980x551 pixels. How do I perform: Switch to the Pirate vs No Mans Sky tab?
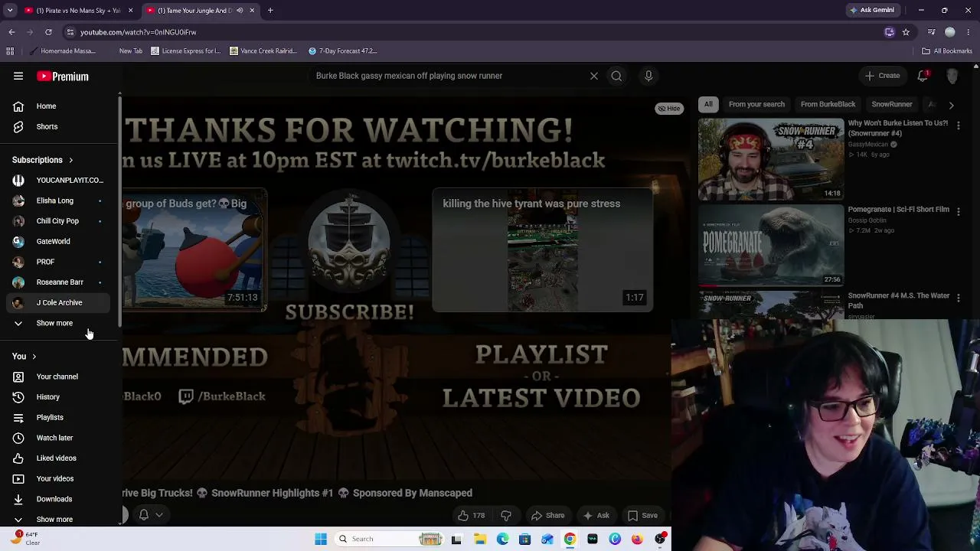tap(79, 11)
